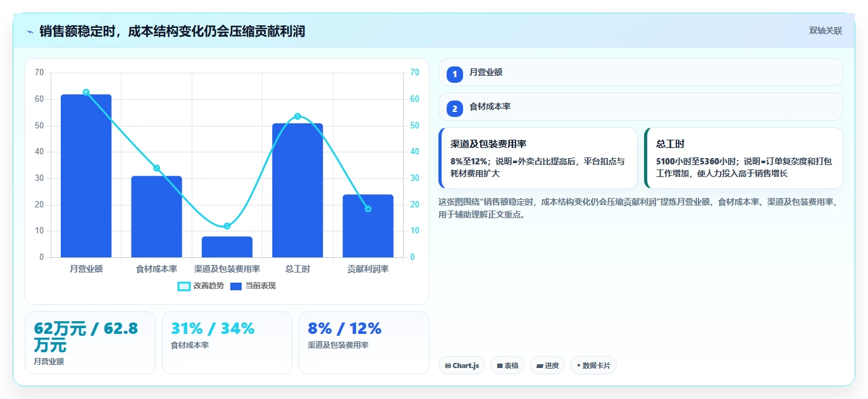Click the 数据卡片 tag
868x399 pixels.
tap(593, 365)
